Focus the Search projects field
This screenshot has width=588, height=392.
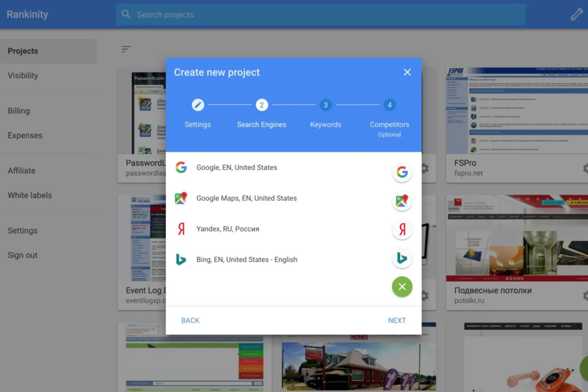tap(320, 15)
